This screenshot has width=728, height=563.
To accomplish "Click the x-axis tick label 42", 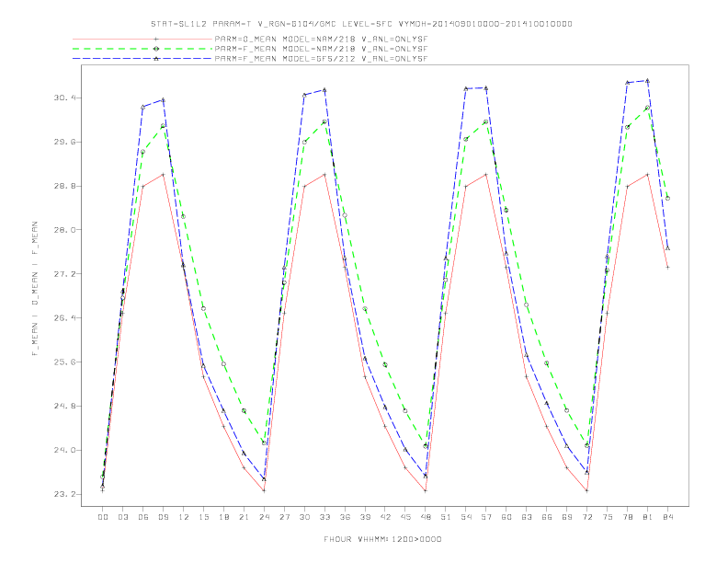I will pos(385,517).
